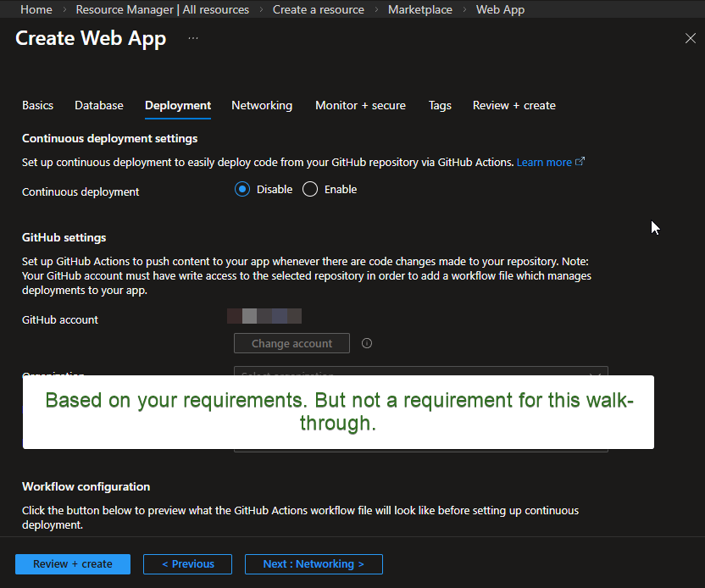Open the ellipsis menu beside Create Web App
The image size is (705, 588).
coord(193,39)
